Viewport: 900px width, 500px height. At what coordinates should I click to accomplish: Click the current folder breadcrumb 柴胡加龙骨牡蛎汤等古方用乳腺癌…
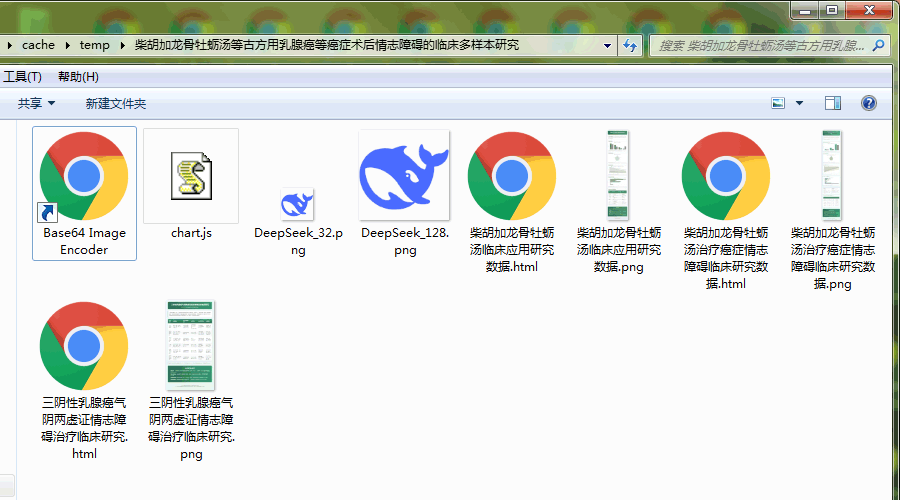(327, 45)
